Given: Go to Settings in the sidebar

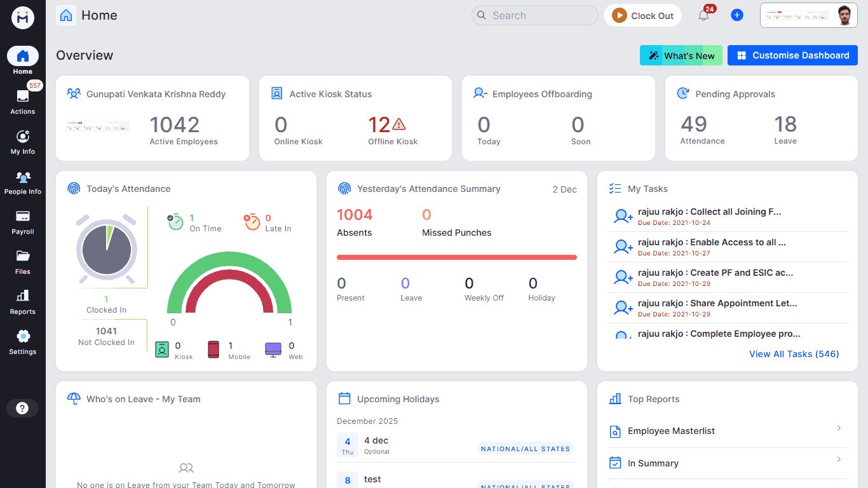Looking at the screenshot, I should click(x=23, y=342).
